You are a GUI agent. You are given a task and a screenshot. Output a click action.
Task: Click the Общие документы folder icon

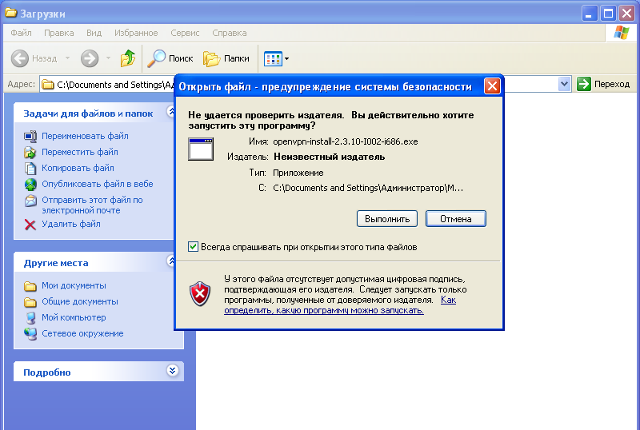(30, 302)
